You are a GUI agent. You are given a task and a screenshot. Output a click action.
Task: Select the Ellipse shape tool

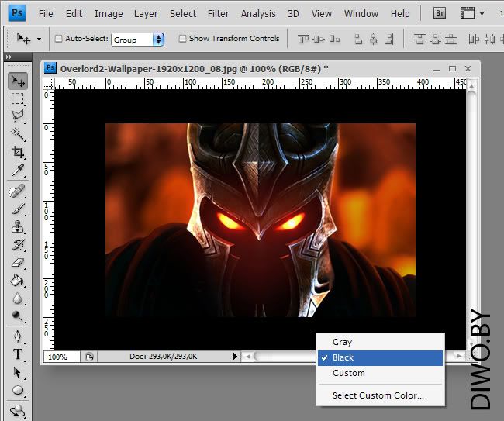pyautogui.click(x=18, y=391)
